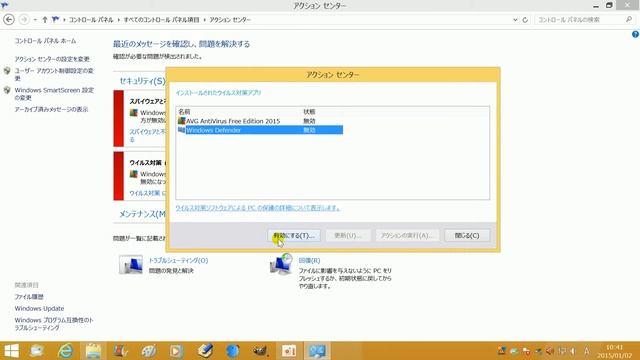The width and height of the screenshot is (640, 360).
Task: Open Windows Update related link
Action: point(39,309)
